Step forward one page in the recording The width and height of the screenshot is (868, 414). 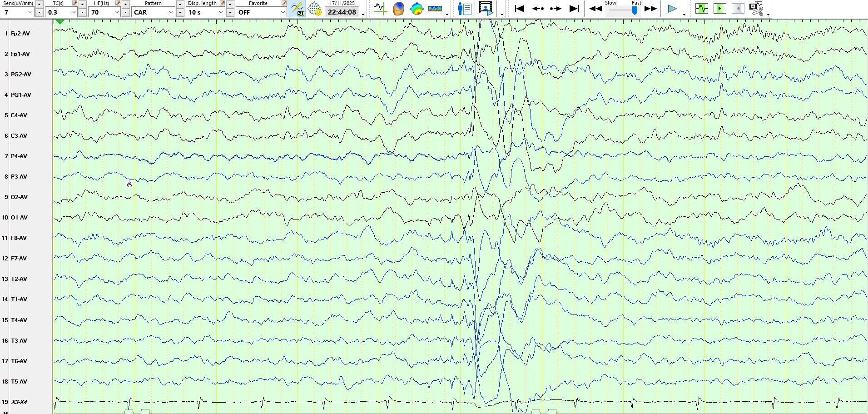coord(556,9)
